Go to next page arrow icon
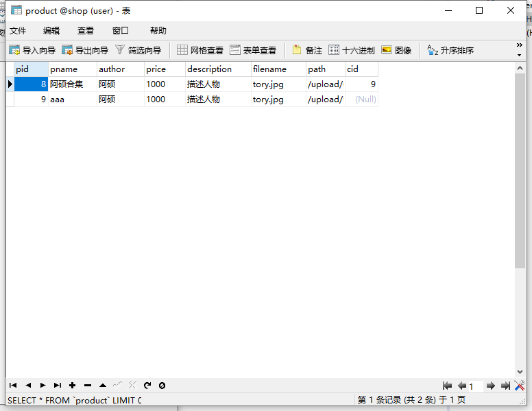Image resolution: width=532 pixels, height=411 pixels. (x=491, y=386)
